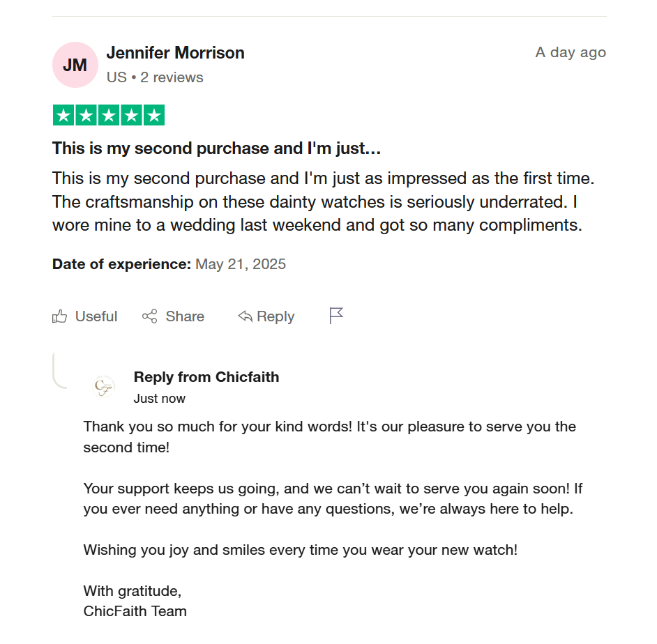Click the Share network icon
The image size is (657, 644).
(149, 316)
